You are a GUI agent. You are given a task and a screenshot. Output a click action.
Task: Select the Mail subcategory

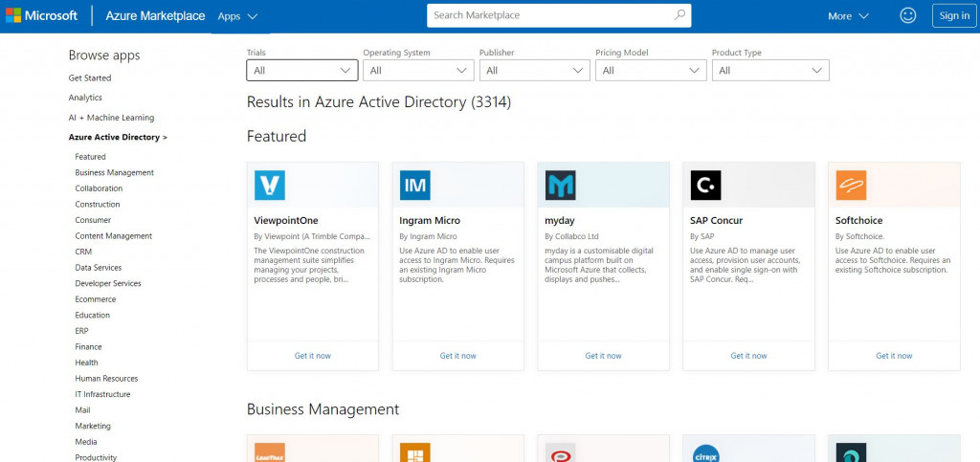82,410
